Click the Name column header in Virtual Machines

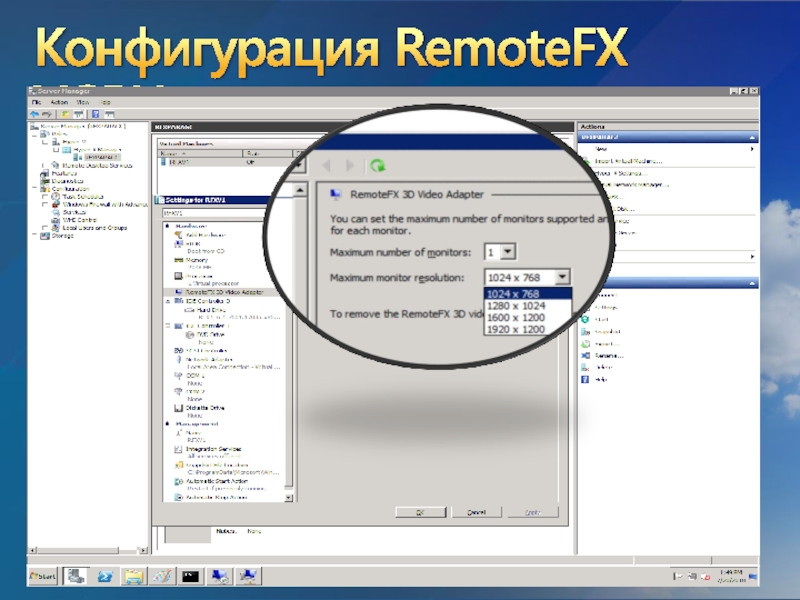(200, 153)
